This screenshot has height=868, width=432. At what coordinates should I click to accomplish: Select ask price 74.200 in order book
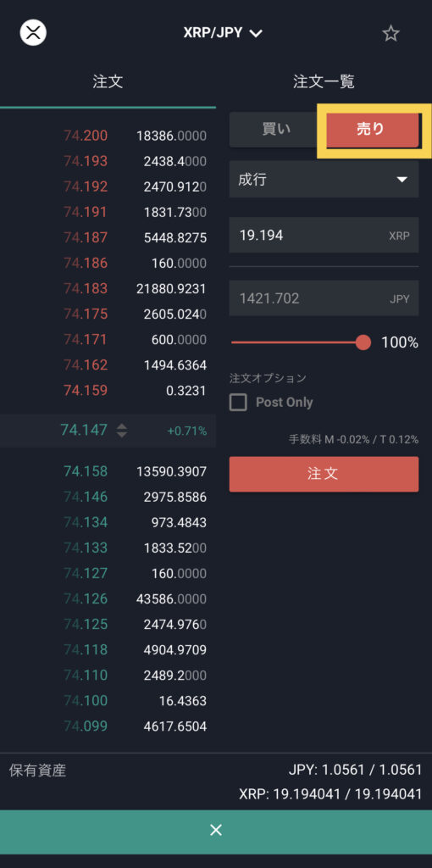[86, 136]
